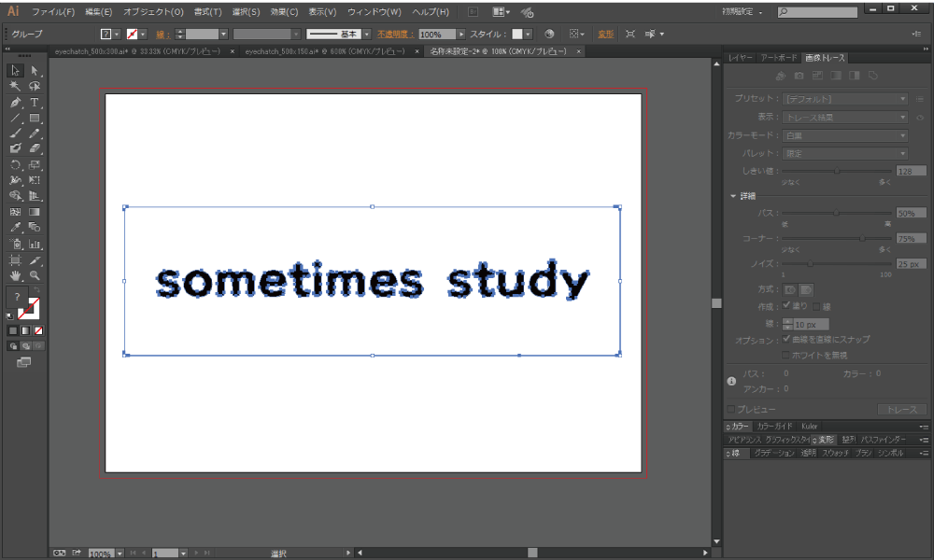Open the スタイル dropdown arrow
This screenshot has height=560, width=934.
[x=528, y=35]
